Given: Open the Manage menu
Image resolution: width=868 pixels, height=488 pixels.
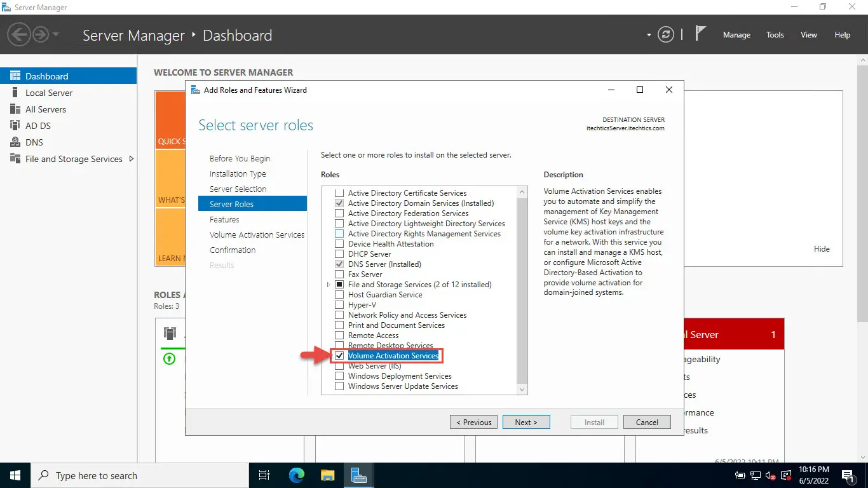Looking at the screenshot, I should point(736,35).
